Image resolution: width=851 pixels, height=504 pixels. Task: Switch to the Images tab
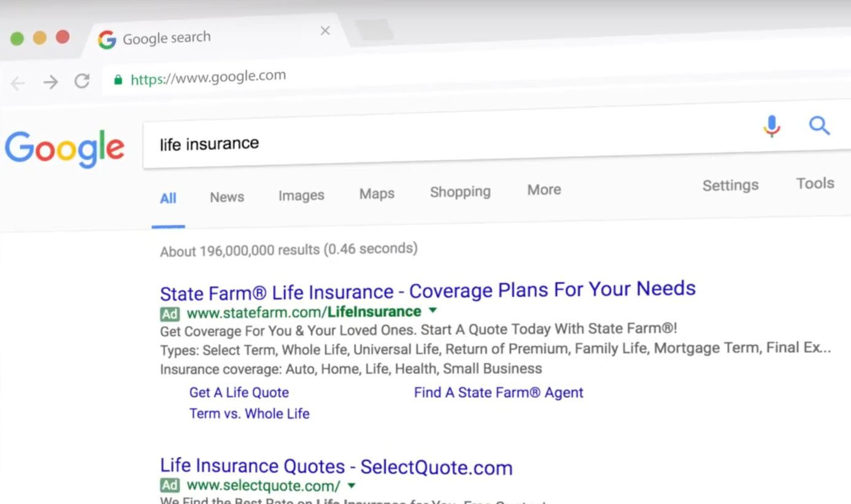tap(301, 196)
